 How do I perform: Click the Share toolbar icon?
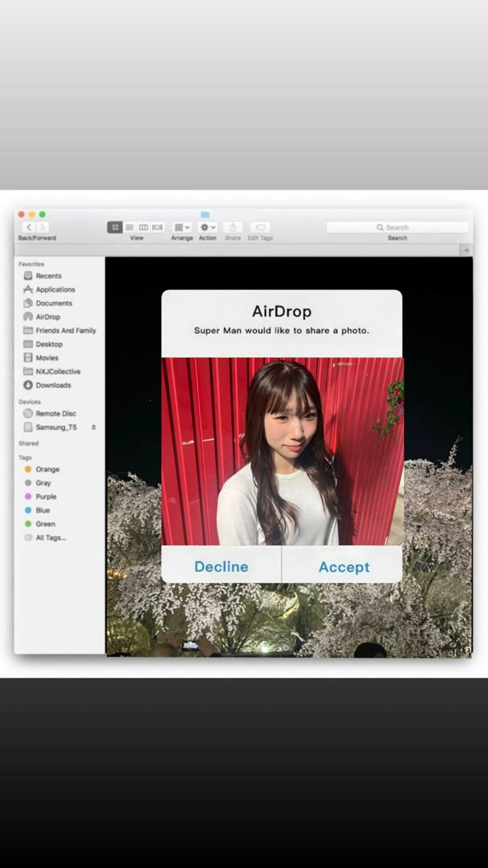[233, 227]
